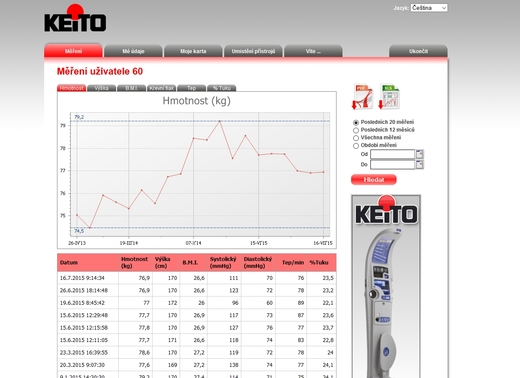Select Období měření radio button

(356, 146)
